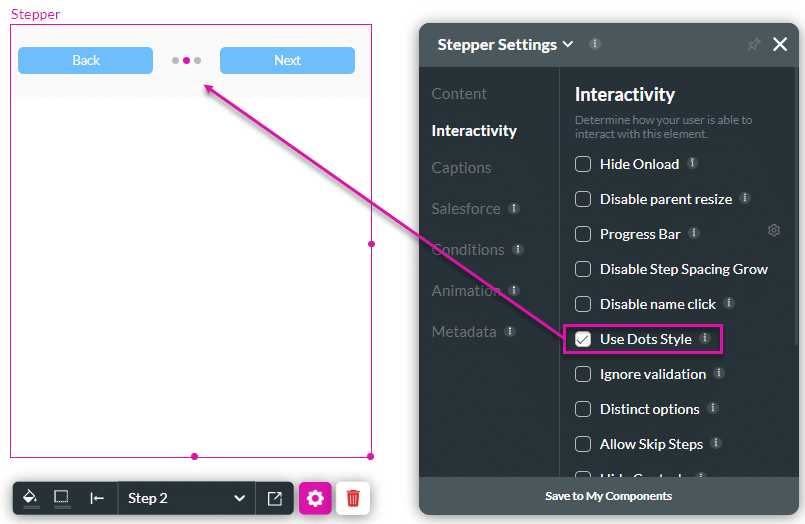Click the bottom-right corner resize handle
The width and height of the screenshot is (805, 524).
click(x=371, y=456)
